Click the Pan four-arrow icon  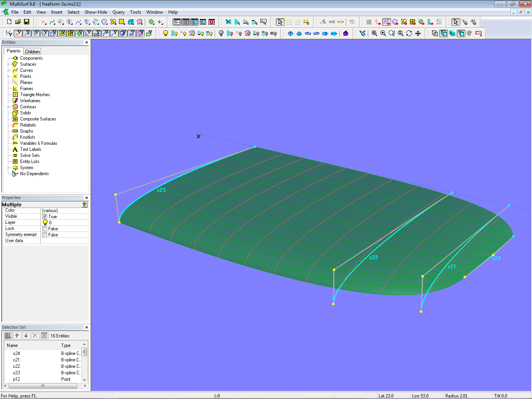[418, 33]
